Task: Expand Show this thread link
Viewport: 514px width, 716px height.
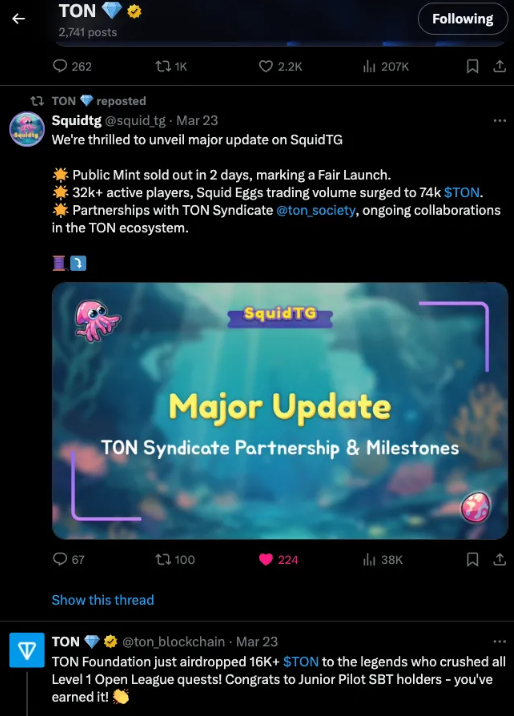Action: [x=103, y=600]
